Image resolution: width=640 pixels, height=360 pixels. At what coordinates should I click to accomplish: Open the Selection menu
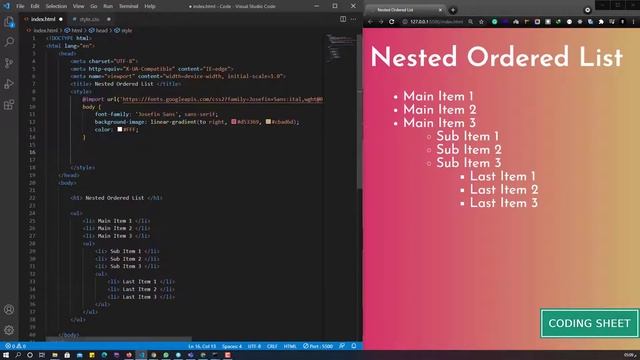pos(56,6)
